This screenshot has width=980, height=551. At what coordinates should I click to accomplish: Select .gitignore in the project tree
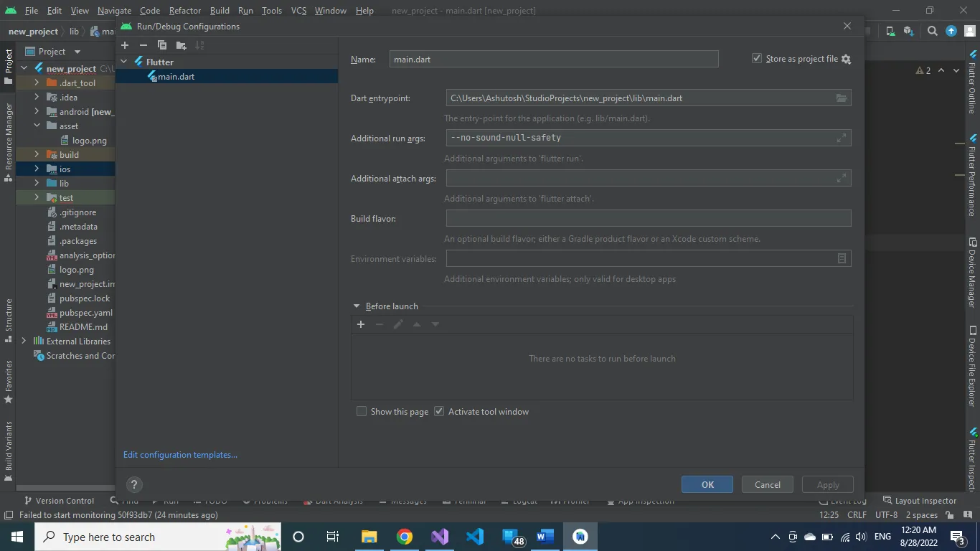point(77,212)
